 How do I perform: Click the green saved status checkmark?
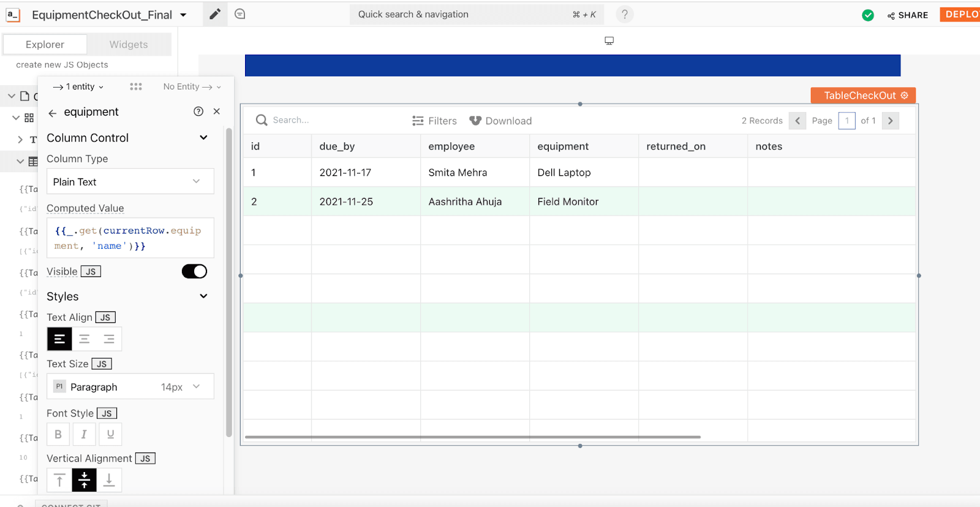point(868,15)
